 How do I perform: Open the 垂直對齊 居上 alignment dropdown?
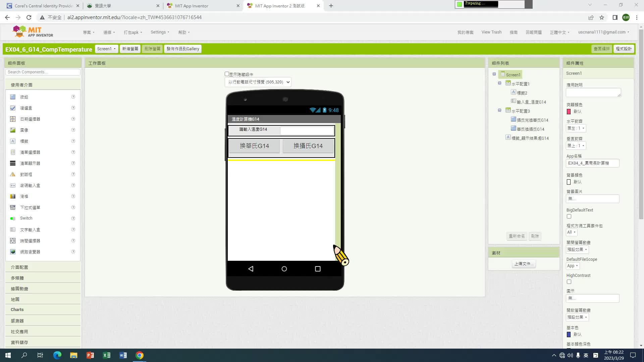[576, 146]
